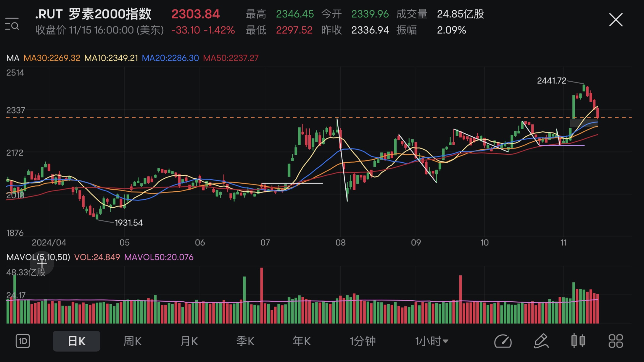Open the candlestick chart style icon

(578, 341)
